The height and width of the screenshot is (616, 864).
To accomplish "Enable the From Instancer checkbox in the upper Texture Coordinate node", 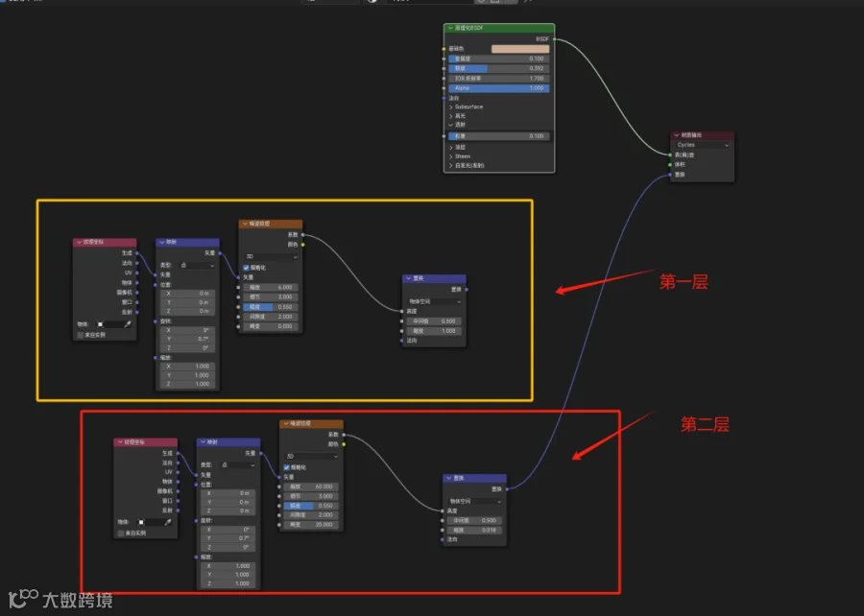I will click(81, 335).
